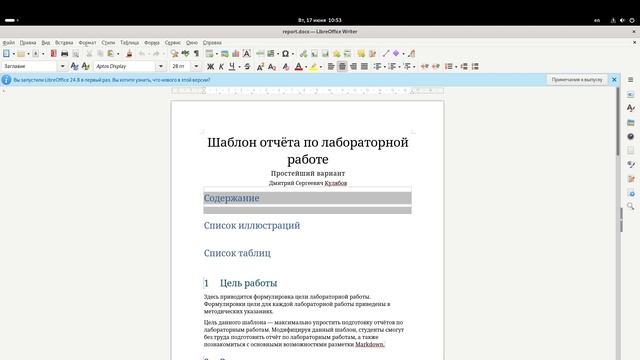Screen dimensions: 640x360
Task: Click the Export as PDF icon
Action: tap(53, 53)
